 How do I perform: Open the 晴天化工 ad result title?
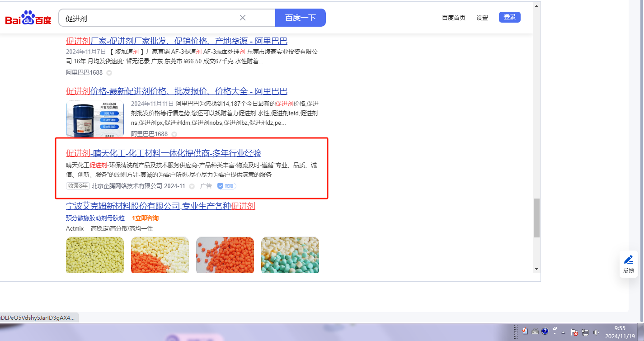(164, 153)
